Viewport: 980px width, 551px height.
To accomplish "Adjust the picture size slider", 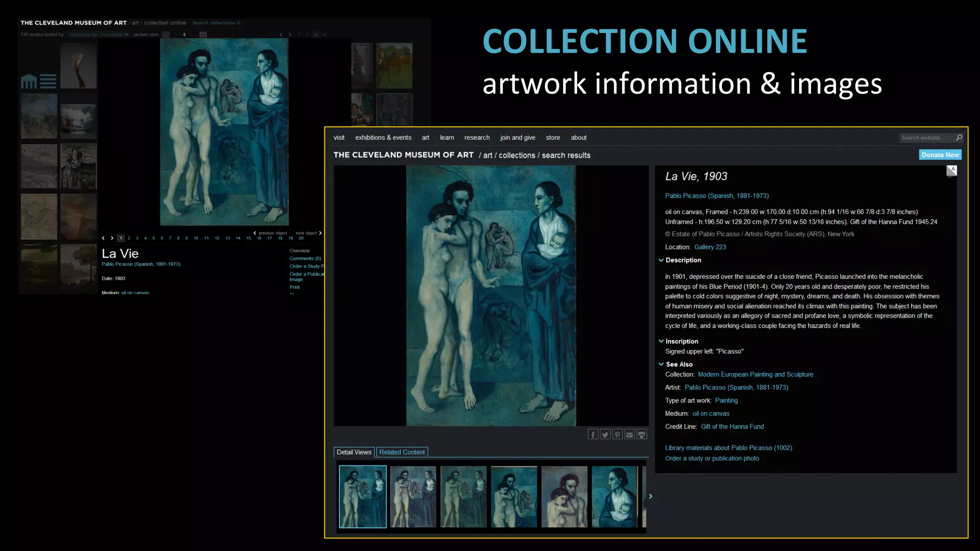I will (x=184, y=34).
